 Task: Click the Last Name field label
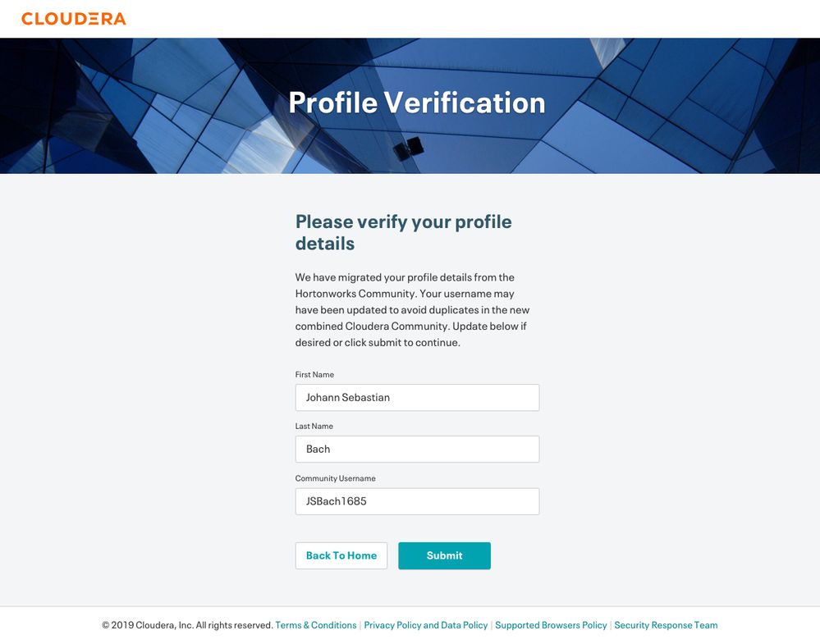tap(314, 426)
